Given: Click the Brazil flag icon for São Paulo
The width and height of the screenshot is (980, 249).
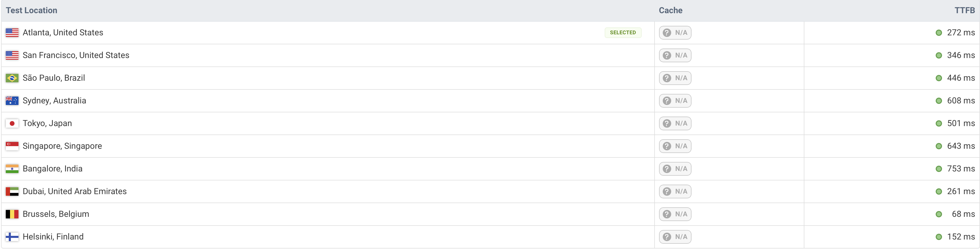Looking at the screenshot, I should point(12,78).
